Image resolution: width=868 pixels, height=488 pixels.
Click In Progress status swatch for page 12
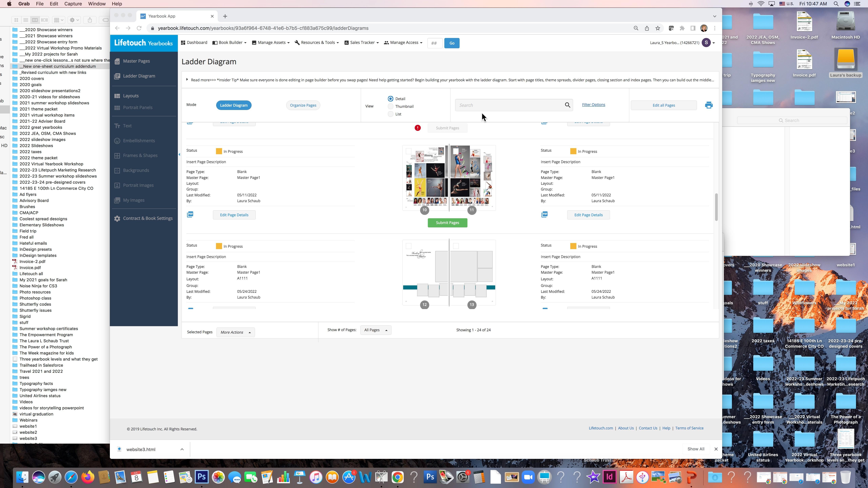pos(219,247)
